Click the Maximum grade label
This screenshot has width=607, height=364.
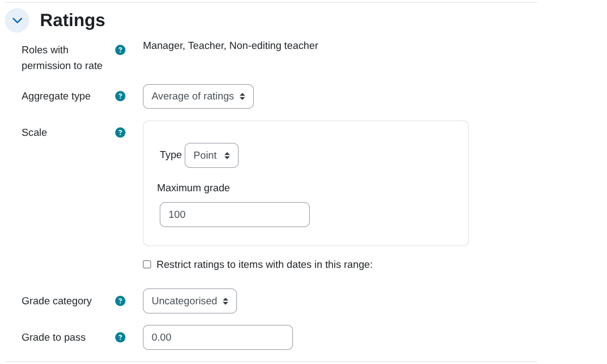tap(193, 188)
